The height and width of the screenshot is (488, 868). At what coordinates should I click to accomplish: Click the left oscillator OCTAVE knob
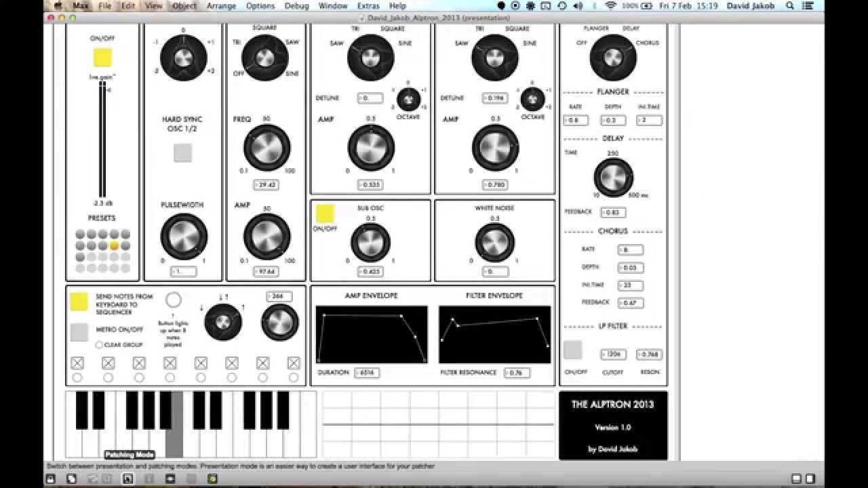(408, 100)
